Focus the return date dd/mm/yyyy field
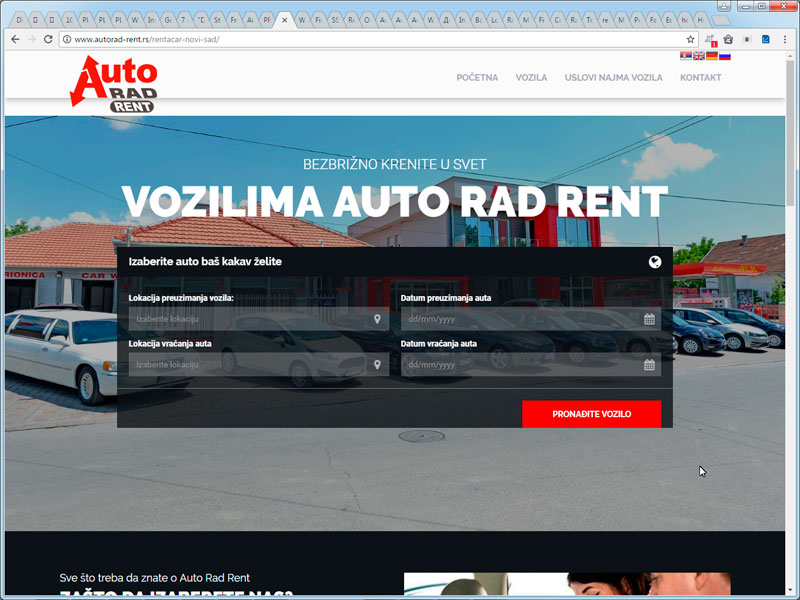800x600 pixels. tap(531, 365)
